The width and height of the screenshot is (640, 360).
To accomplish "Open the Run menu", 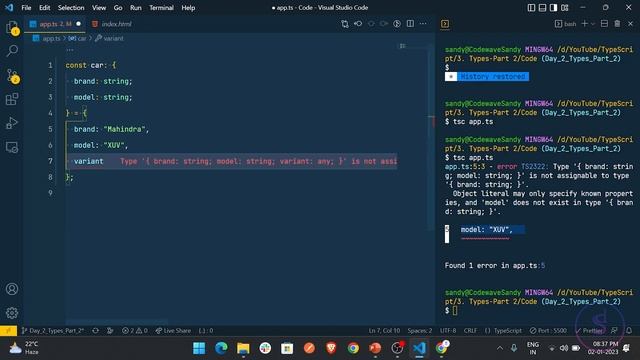I will [x=136, y=8].
